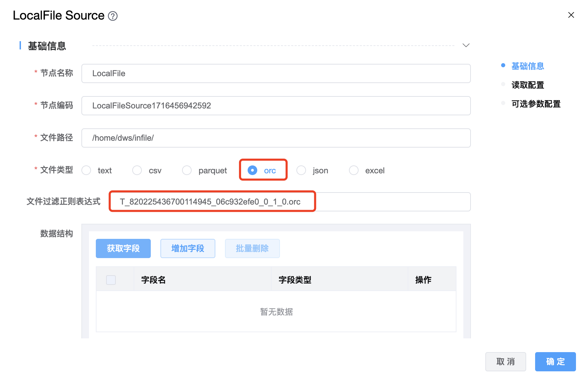Click the 文件路径 input field
This screenshot has width=588, height=383.
coord(275,138)
